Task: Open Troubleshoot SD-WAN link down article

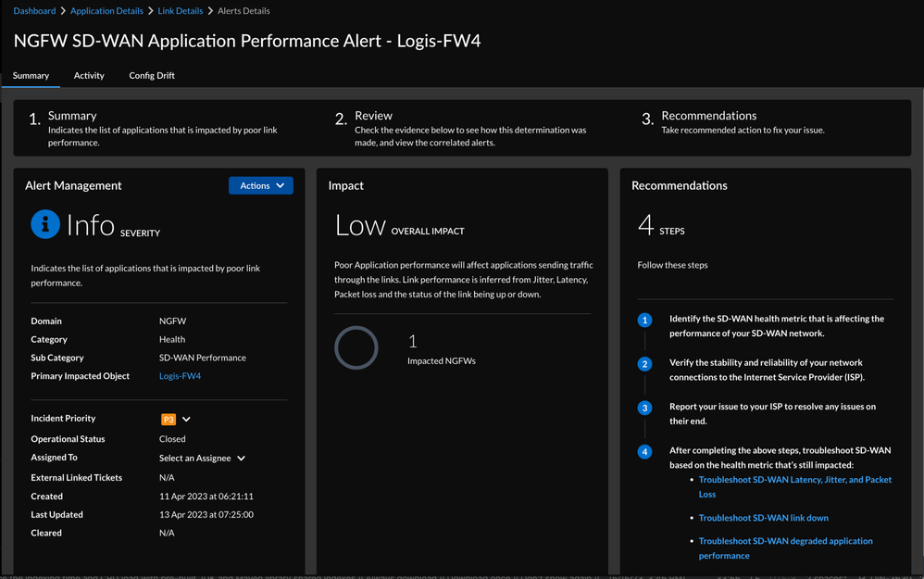Action: (x=763, y=518)
